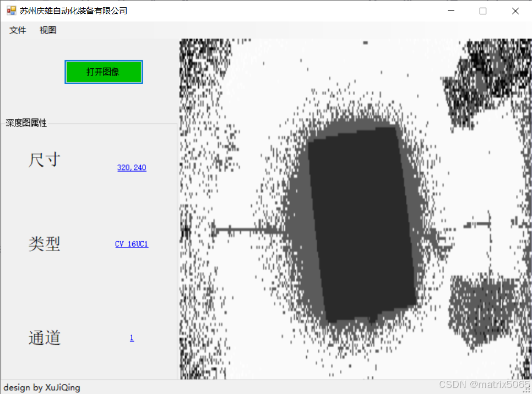Close the application window
This screenshot has height=394, width=532.
[x=515, y=11]
